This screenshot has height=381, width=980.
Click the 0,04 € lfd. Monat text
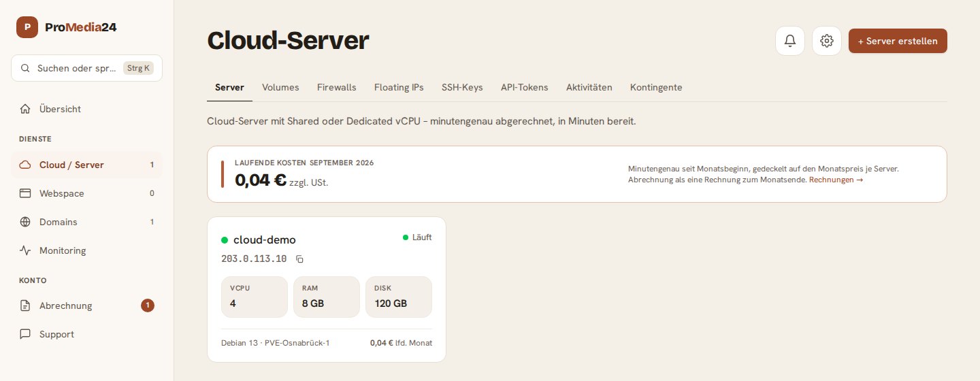(401, 343)
